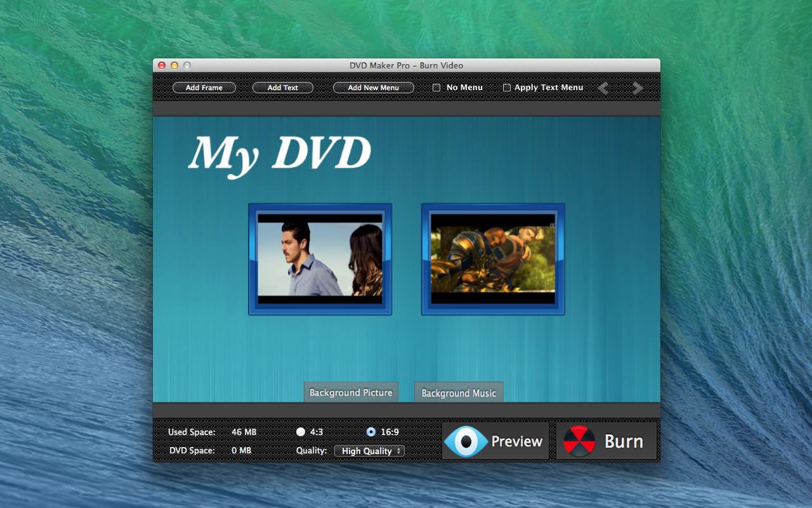
Task: Click the Quality label
Action: (x=311, y=450)
